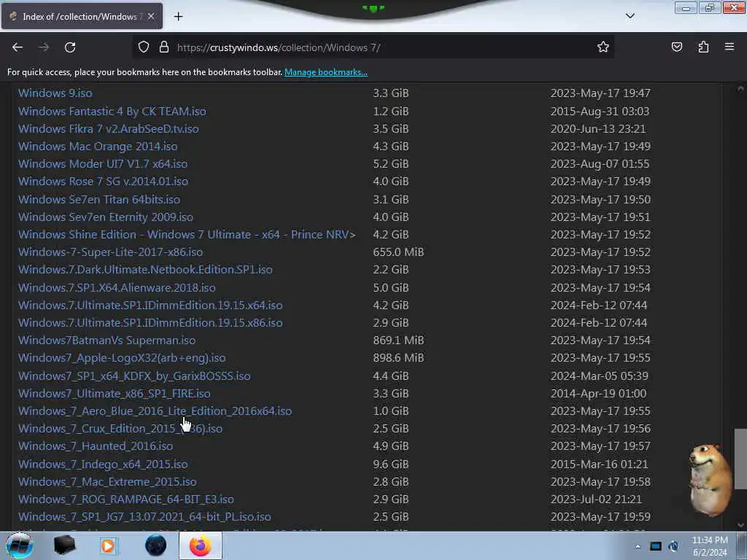
Task: Download Windows 9.iso
Action: point(55,93)
